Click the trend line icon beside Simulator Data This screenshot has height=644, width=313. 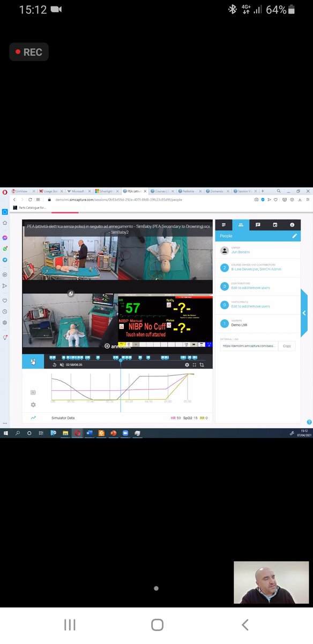[33, 418]
